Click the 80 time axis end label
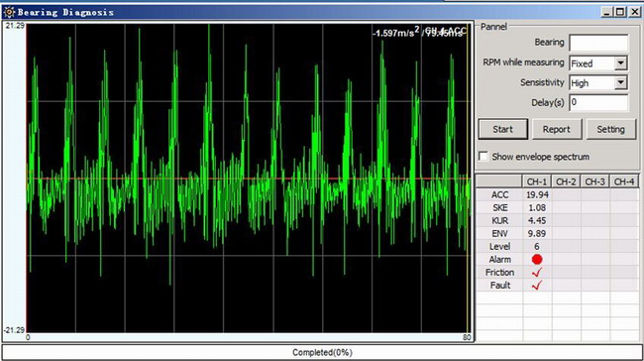The width and height of the screenshot is (644, 361). (467, 337)
